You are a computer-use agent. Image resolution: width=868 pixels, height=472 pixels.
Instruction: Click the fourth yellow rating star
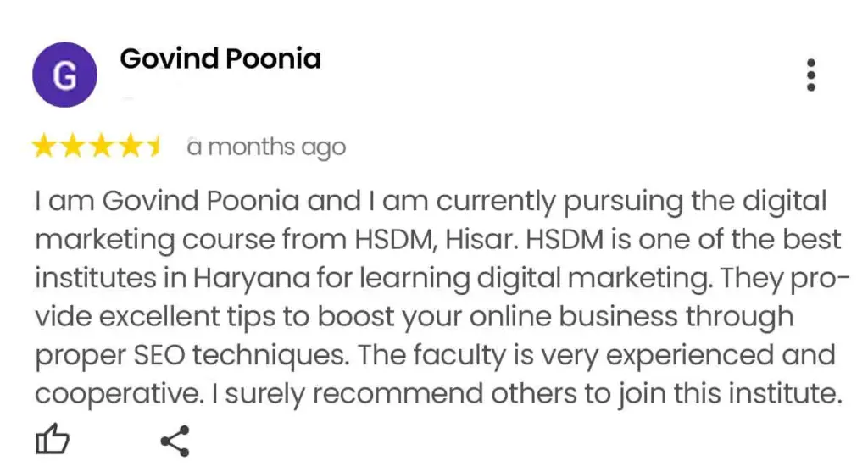tap(130, 147)
